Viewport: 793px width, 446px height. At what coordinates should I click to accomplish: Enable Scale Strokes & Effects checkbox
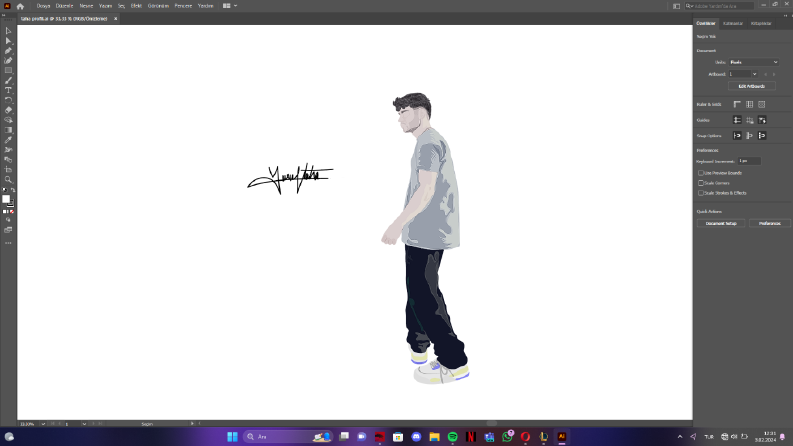(701, 193)
